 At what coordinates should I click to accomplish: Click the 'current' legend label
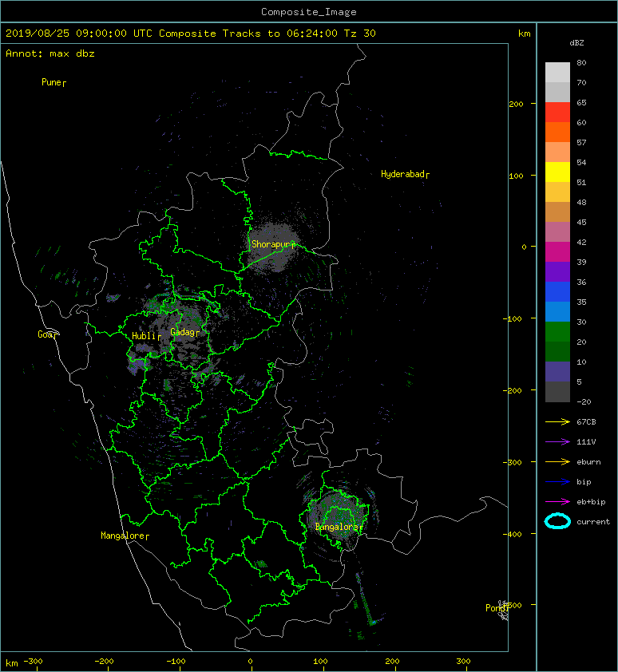593,522
